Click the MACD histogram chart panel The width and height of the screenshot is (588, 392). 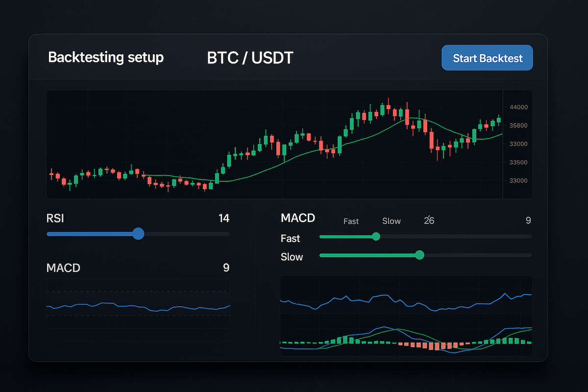click(x=406, y=316)
